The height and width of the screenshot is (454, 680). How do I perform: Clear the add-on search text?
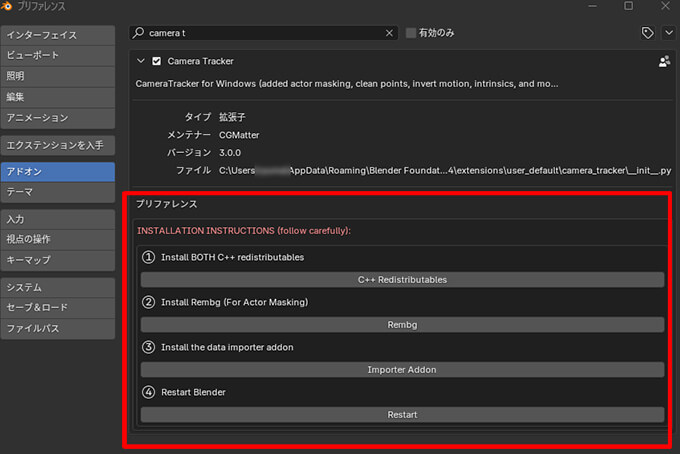pyautogui.click(x=389, y=33)
